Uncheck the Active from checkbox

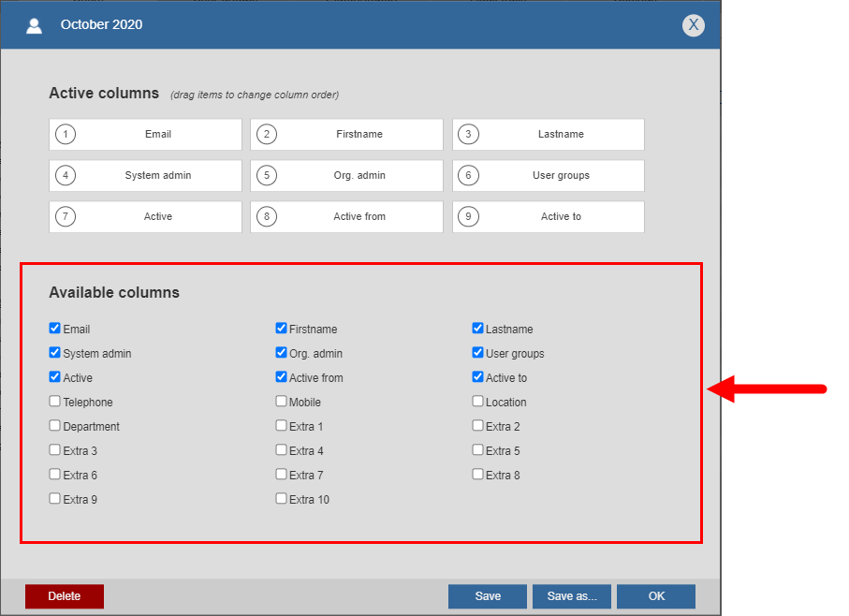tap(281, 376)
